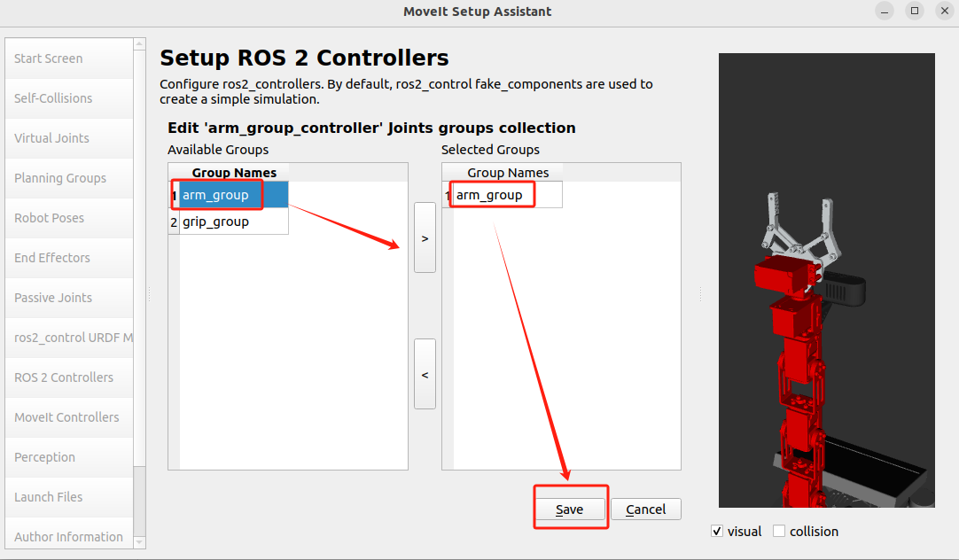The width and height of the screenshot is (959, 560).
Task: Remove group with the < button
Action: (425, 374)
